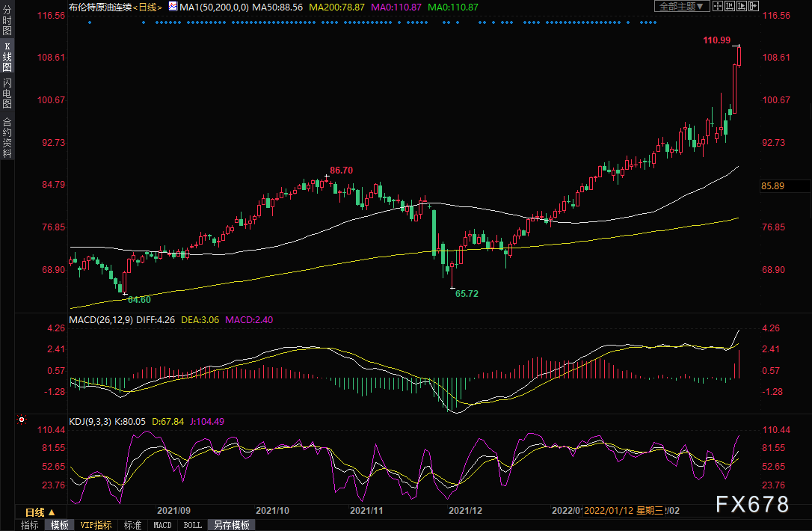The image size is (812, 531).
Task: Click the panel export arrow icon at top right
Action: (754, 6)
